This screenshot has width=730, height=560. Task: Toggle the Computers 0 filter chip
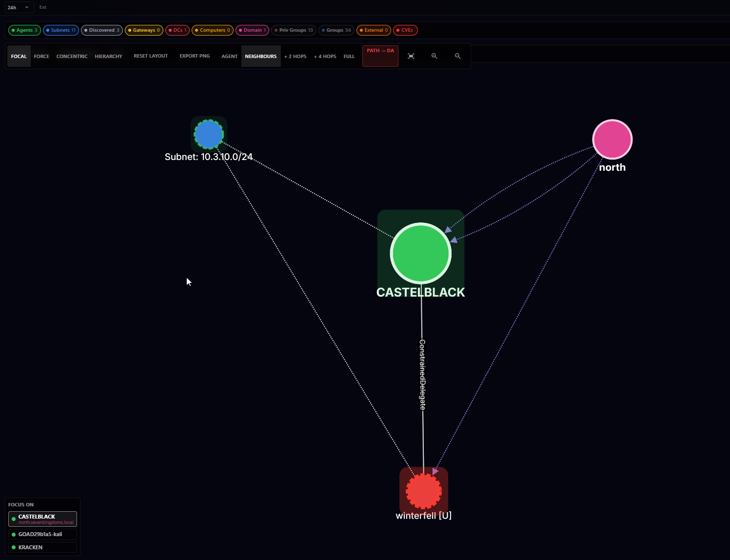[x=213, y=30]
